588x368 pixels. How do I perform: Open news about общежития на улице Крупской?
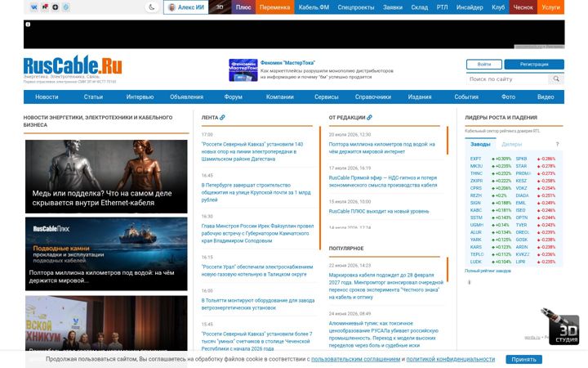(x=256, y=192)
